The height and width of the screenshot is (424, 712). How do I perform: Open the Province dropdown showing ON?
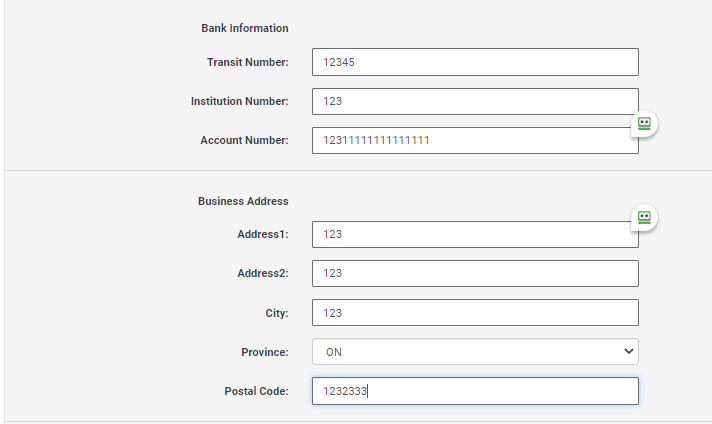point(475,352)
